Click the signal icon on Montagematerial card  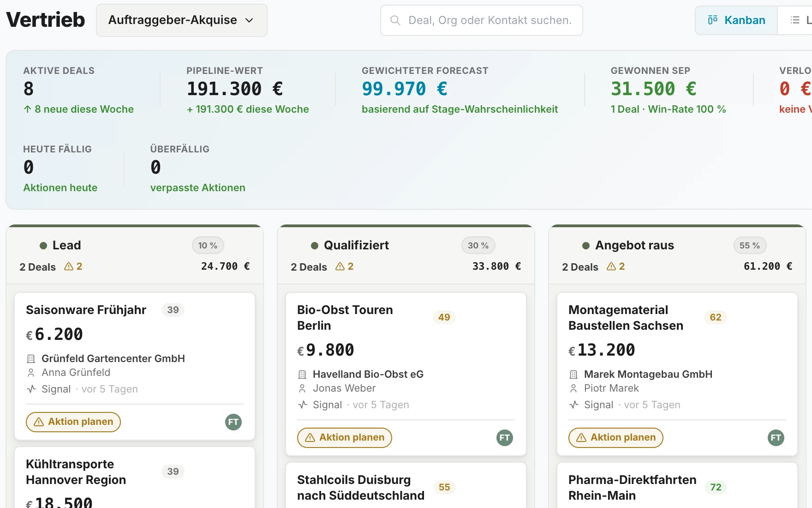(x=573, y=405)
